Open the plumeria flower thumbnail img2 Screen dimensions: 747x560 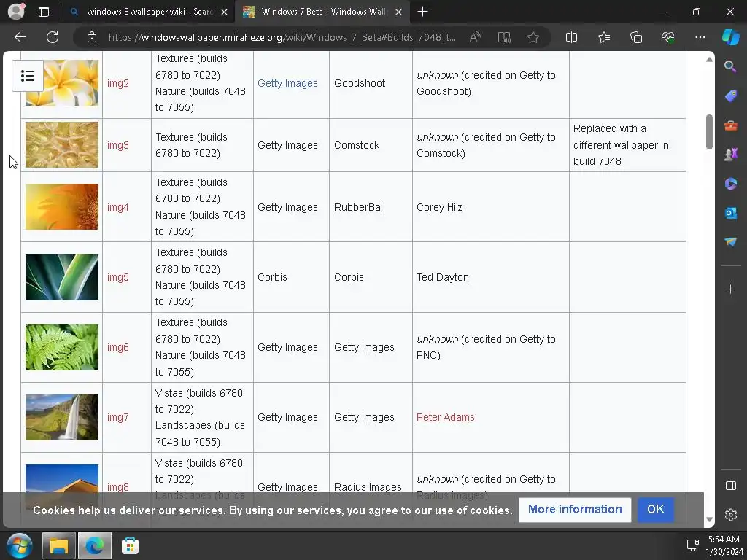pos(62,83)
